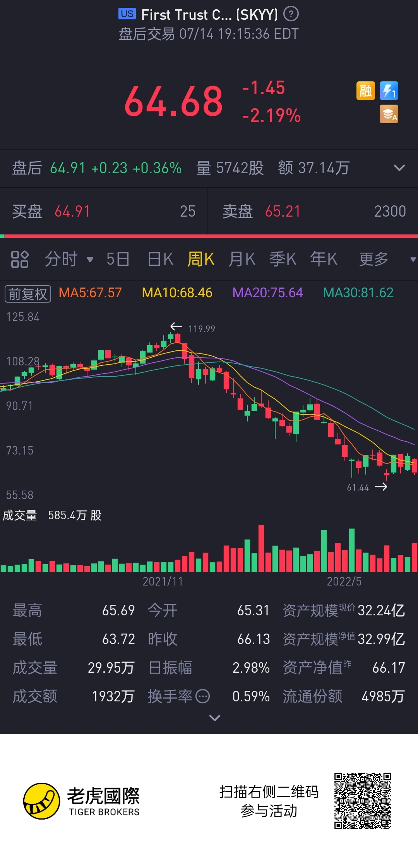Tap the 买盘 bid price 64.91
The height and width of the screenshot is (868, 418).
click(72, 212)
